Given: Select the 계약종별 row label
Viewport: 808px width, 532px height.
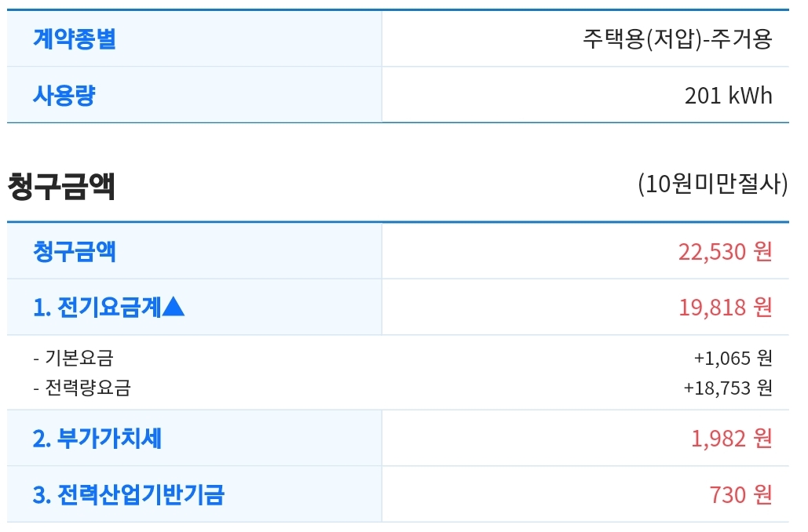Looking at the screenshot, I should (75, 38).
